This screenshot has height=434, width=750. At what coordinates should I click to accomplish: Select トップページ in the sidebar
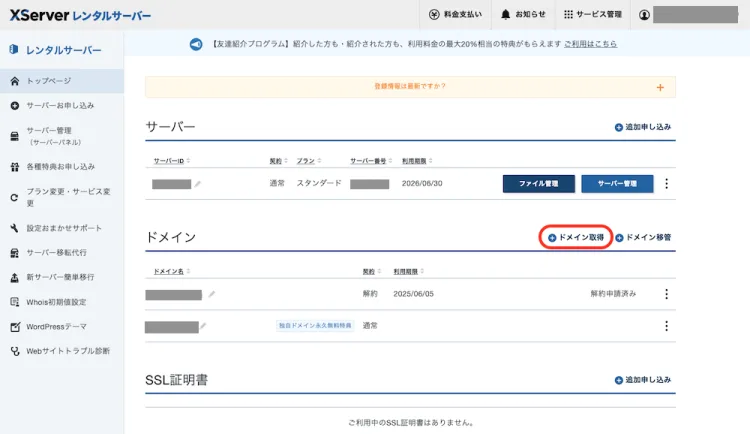(62, 81)
